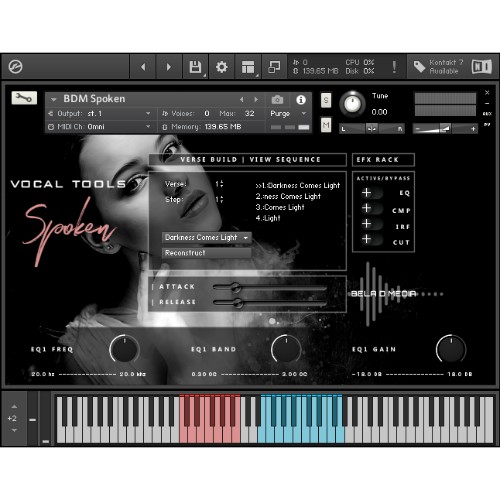Click the Release slider handle
Viewport: 500px width, 500px height.
[x=238, y=303]
